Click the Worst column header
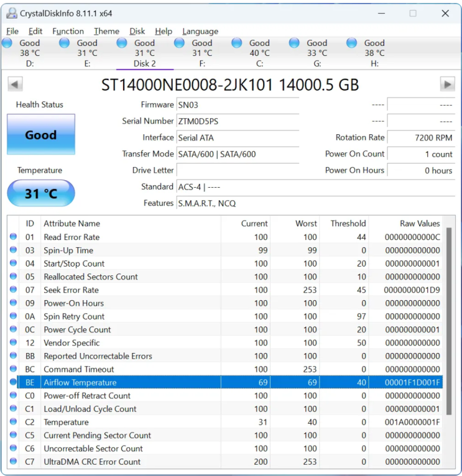The height and width of the screenshot is (476, 462). click(x=295, y=224)
